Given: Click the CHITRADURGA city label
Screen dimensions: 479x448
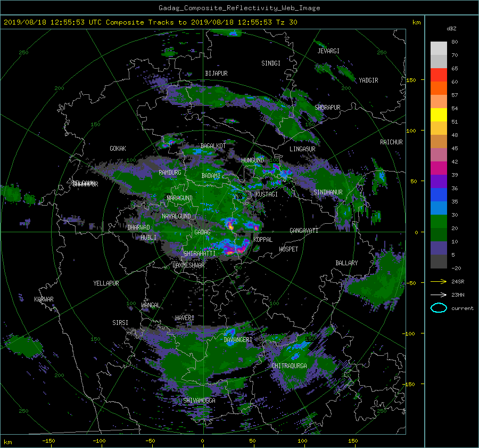Looking at the screenshot, I should pos(289,366).
